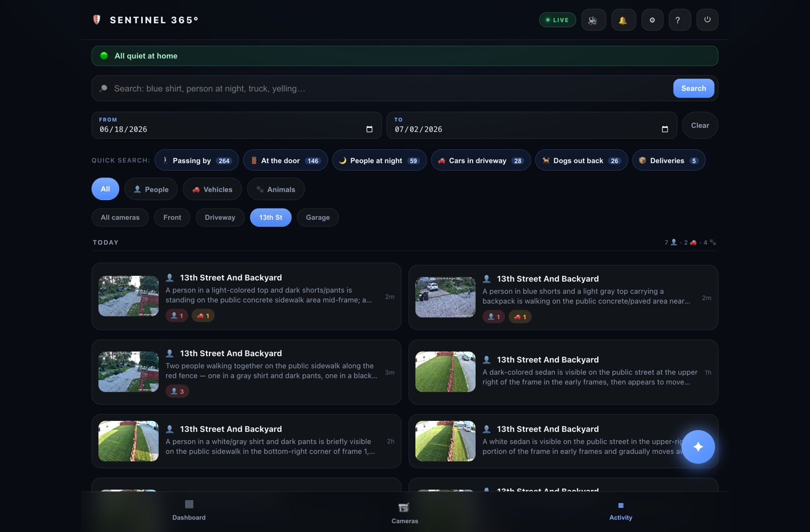Select the Front camera filter
The image size is (810, 532).
172,217
